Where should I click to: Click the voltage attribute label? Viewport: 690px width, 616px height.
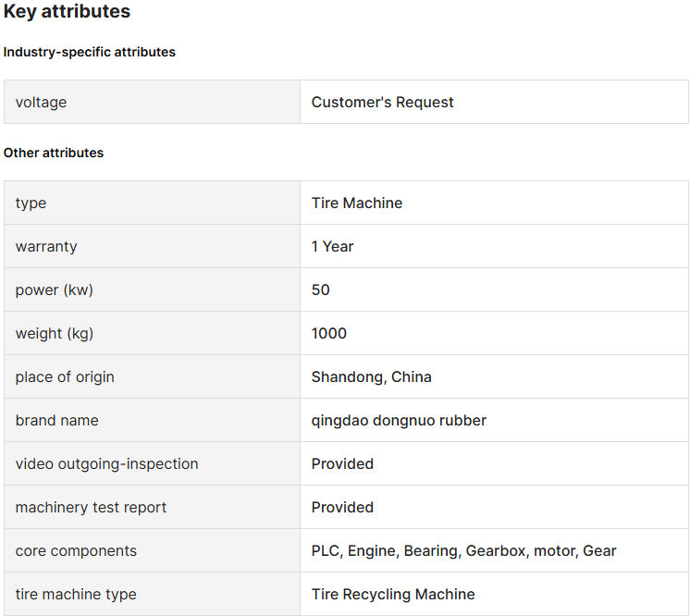click(41, 102)
